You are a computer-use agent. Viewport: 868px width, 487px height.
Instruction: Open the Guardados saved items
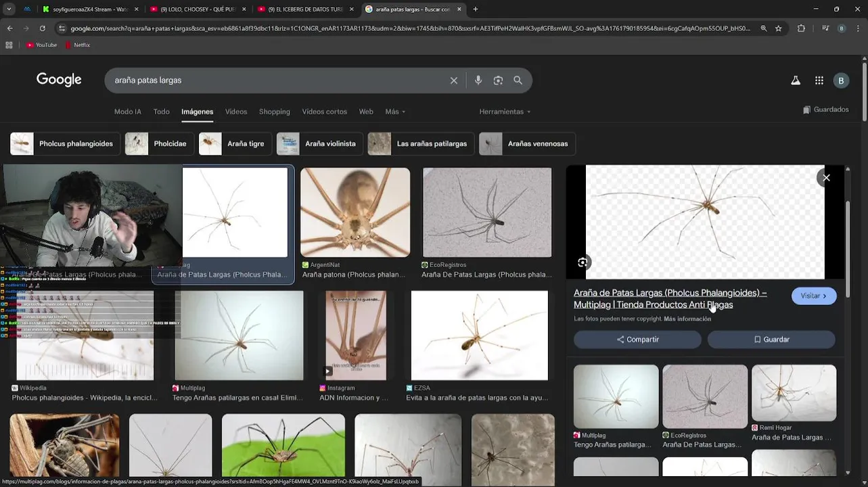point(825,110)
